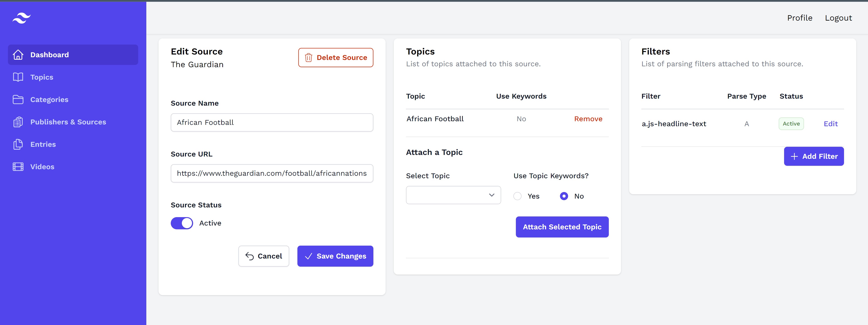Click the Delete Source button
The image size is (868, 325).
tap(336, 58)
